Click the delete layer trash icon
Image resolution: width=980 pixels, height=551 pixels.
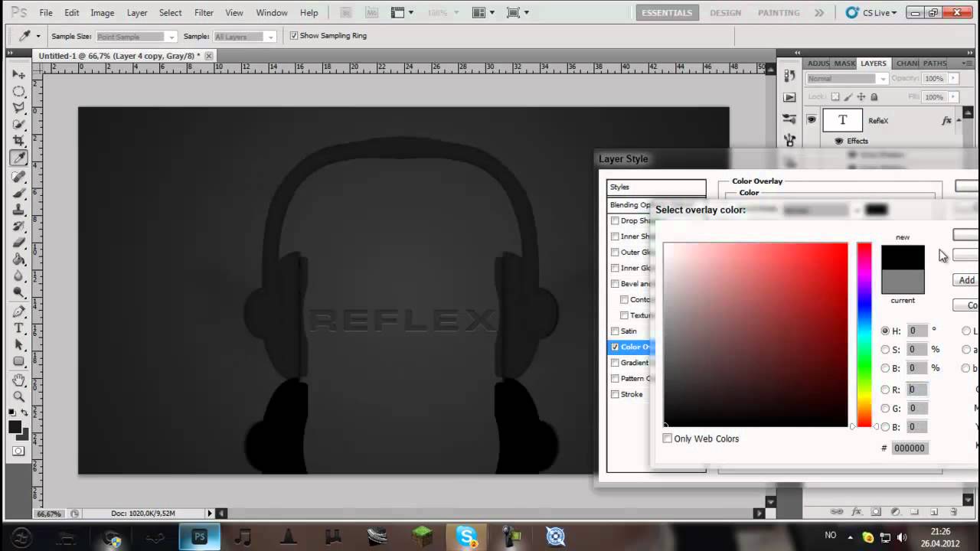coord(953,511)
